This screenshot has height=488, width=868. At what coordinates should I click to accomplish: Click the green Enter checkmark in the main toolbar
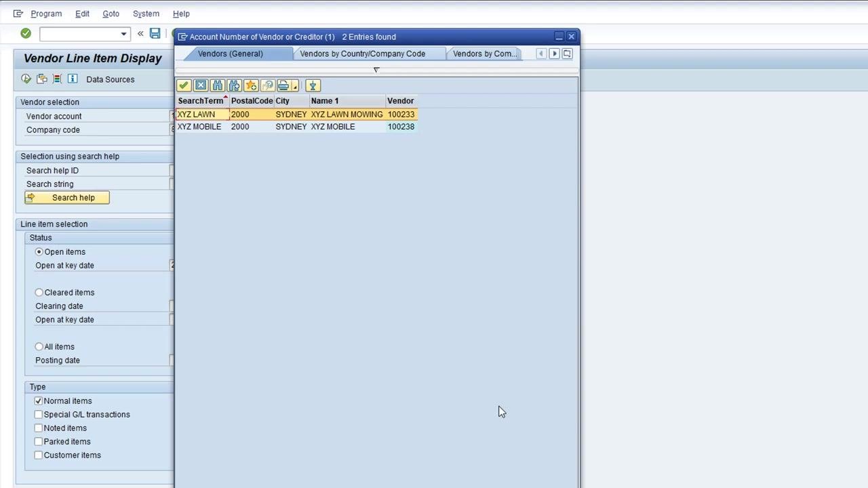click(x=26, y=33)
